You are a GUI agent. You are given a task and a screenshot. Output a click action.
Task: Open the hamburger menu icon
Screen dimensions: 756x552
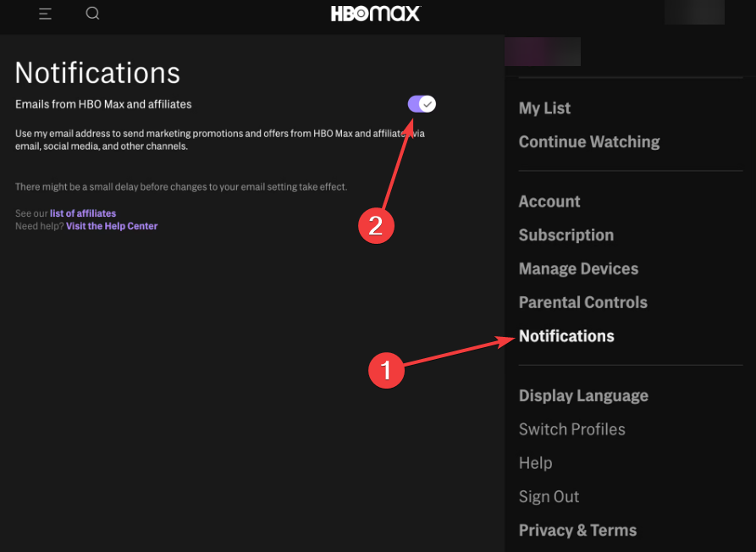tap(45, 14)
